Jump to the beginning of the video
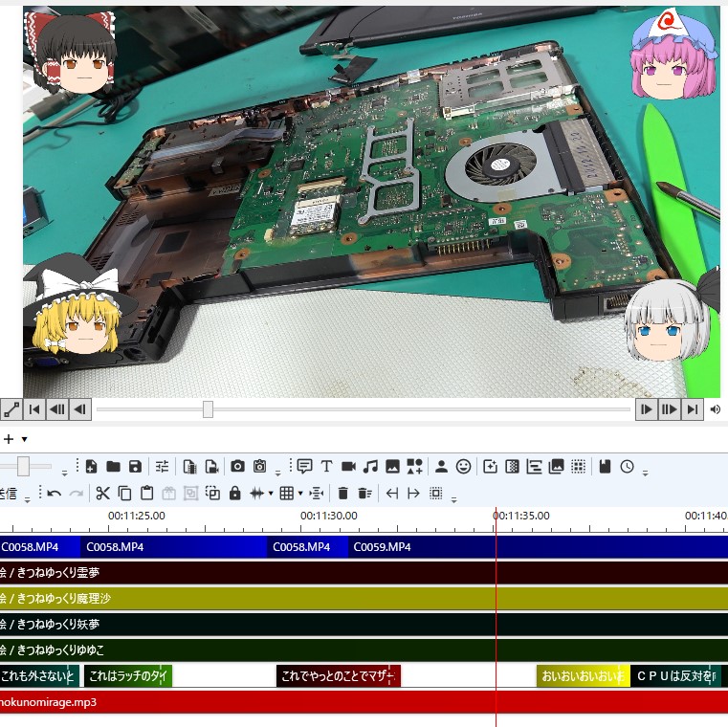Image resolution: width=728 pixels, height=727 pixels. [x=34, y=409]
